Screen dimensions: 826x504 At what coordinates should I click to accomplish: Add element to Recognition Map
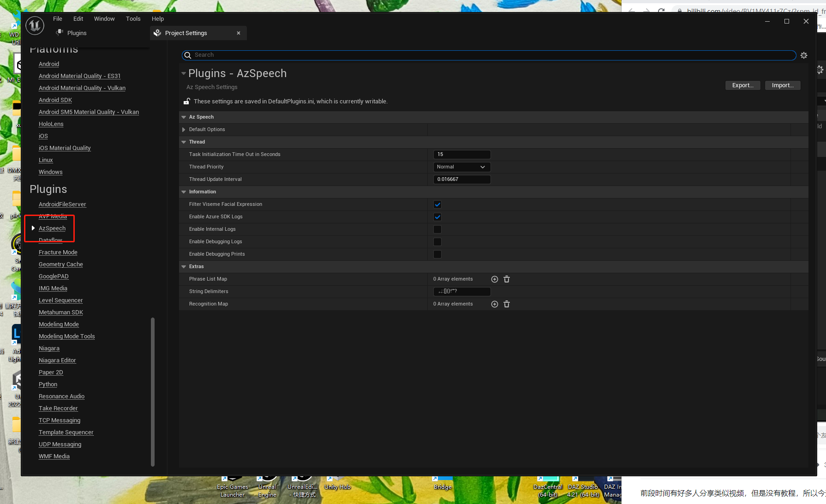495,304
